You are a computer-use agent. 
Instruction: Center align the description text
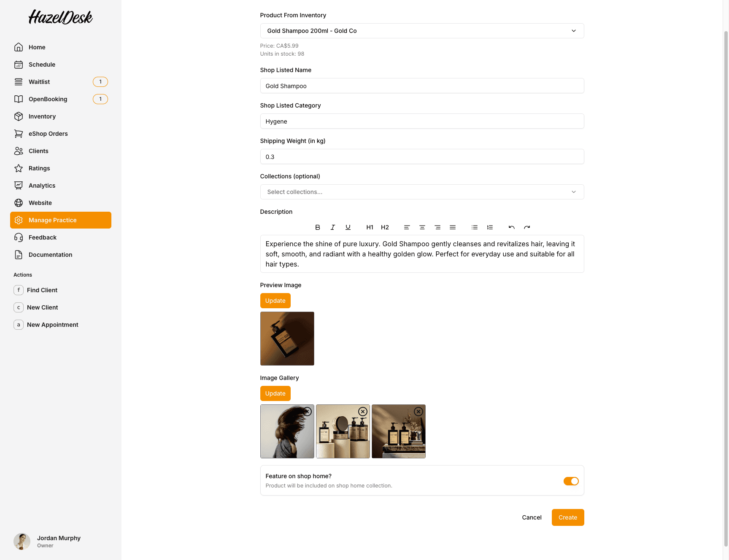point(422,227)
